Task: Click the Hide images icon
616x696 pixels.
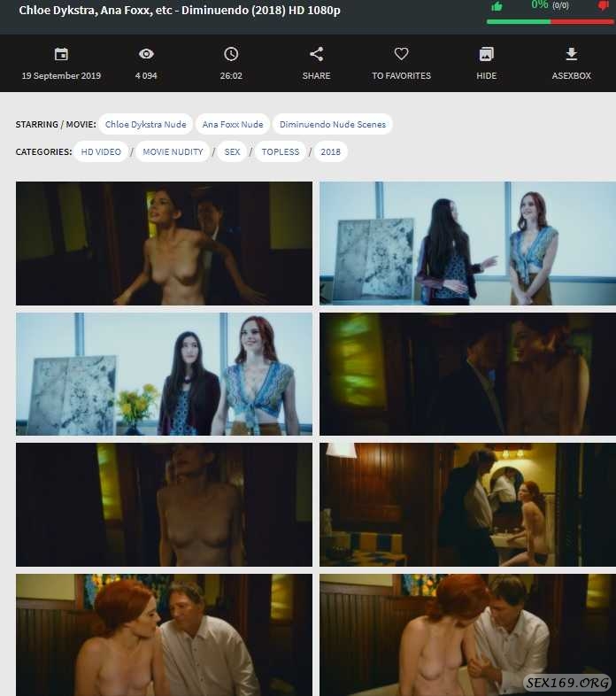Action: click(486, 55)
